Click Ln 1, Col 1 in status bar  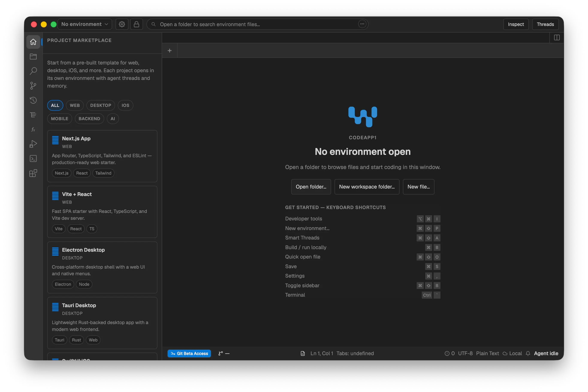tap(321, 353)
